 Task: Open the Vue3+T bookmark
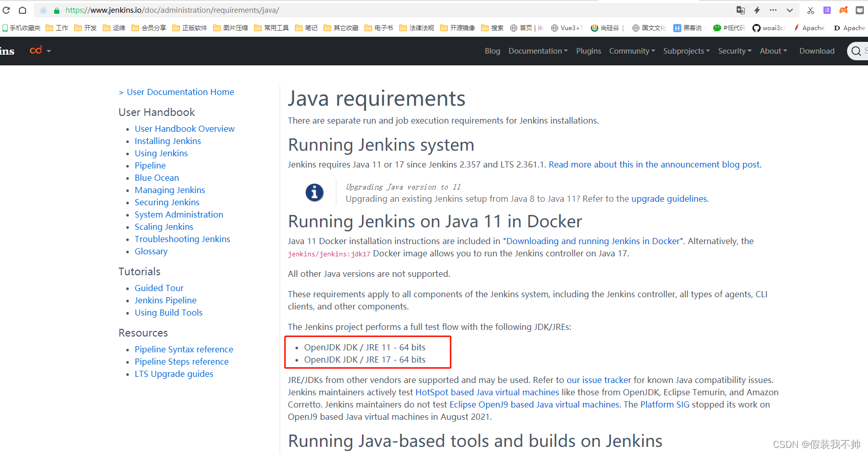[x=567, y=28]
